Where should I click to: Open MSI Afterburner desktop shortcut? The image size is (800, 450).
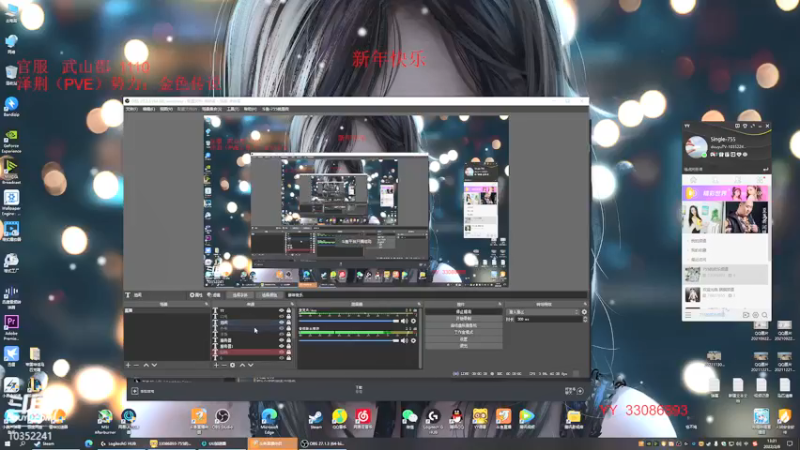click(105, 421)
